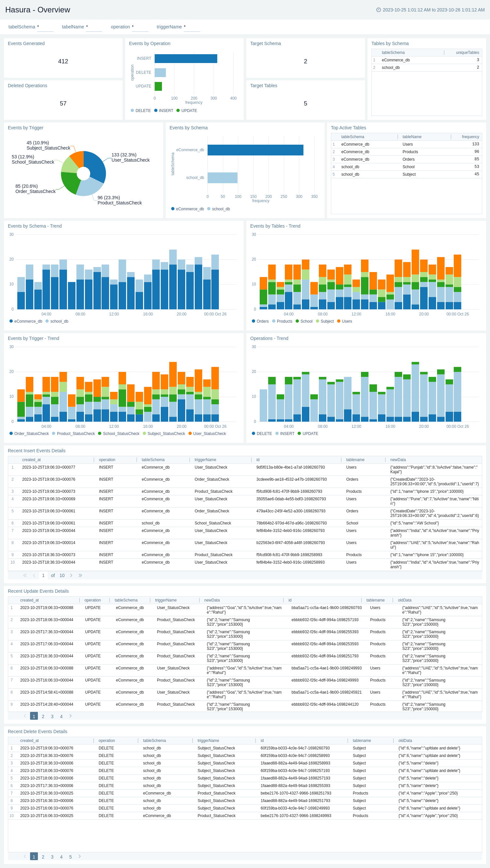The height and width of the screenshot is (868, 490).
Task: Go to first page of Recent Insert Events
Action: tap(24, 575)
